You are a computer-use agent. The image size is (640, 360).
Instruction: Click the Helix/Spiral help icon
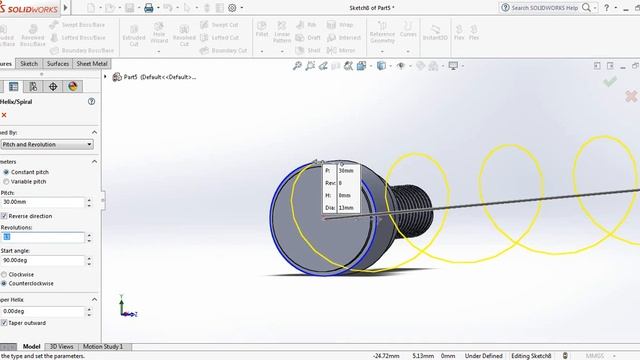[x=91, y=102]
